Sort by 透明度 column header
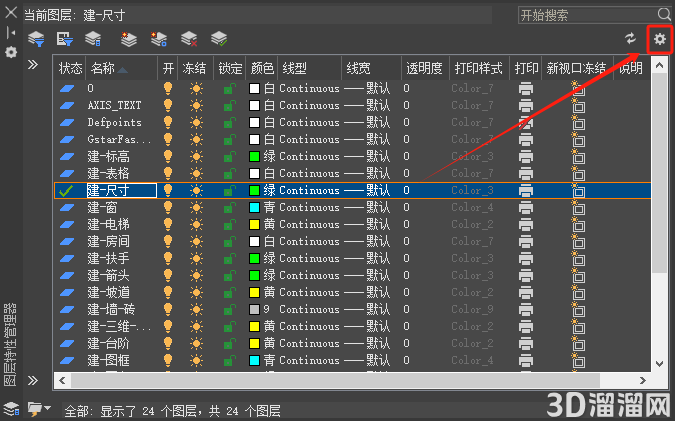675x421 pixels. tap(425, 68)
